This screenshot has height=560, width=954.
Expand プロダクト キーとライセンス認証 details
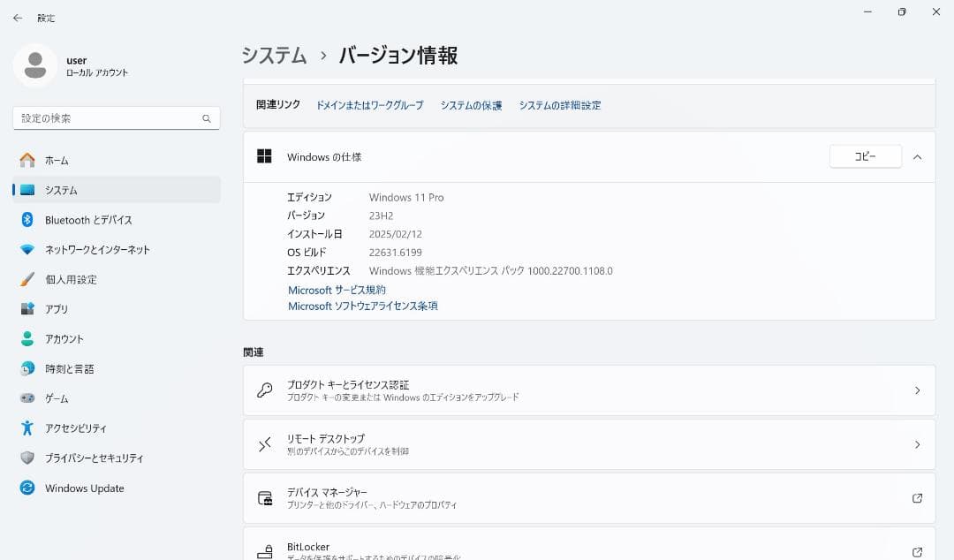point(917,390)
